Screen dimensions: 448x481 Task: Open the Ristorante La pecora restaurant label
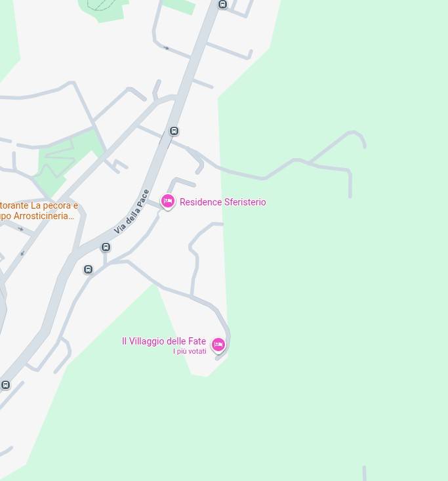click(x=37, y=211)
